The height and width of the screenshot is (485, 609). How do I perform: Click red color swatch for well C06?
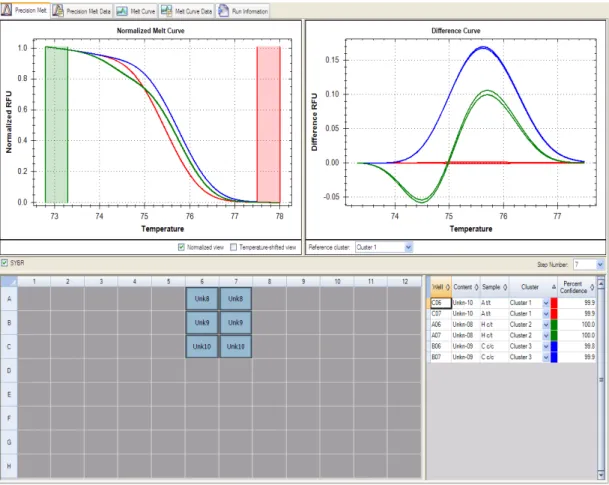point(554,303)
